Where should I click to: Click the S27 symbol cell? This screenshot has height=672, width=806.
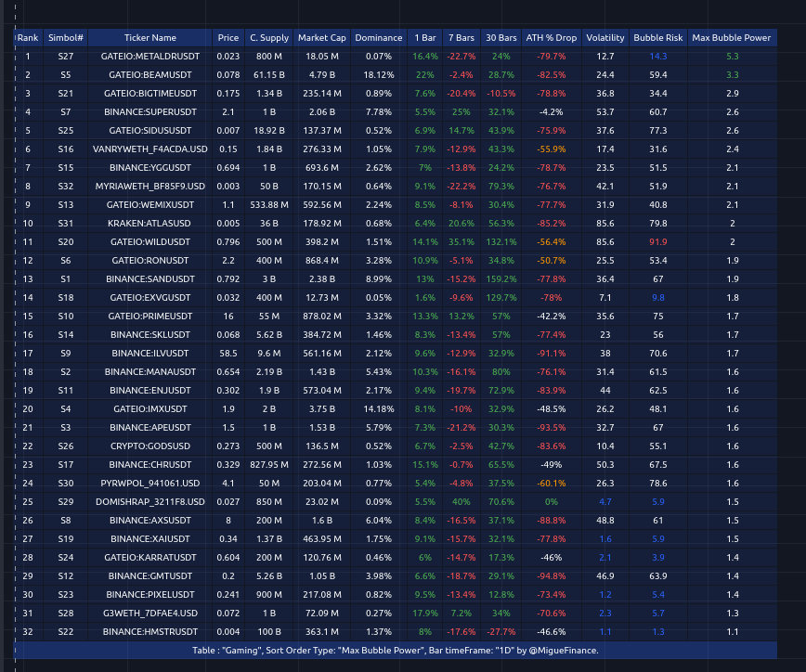(x=66, y=57)
